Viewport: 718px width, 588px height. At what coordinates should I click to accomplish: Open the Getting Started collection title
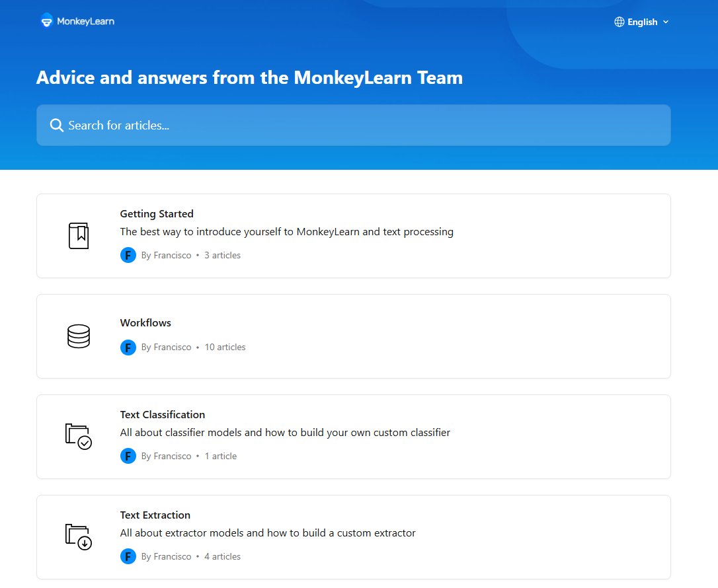[157, 214]
